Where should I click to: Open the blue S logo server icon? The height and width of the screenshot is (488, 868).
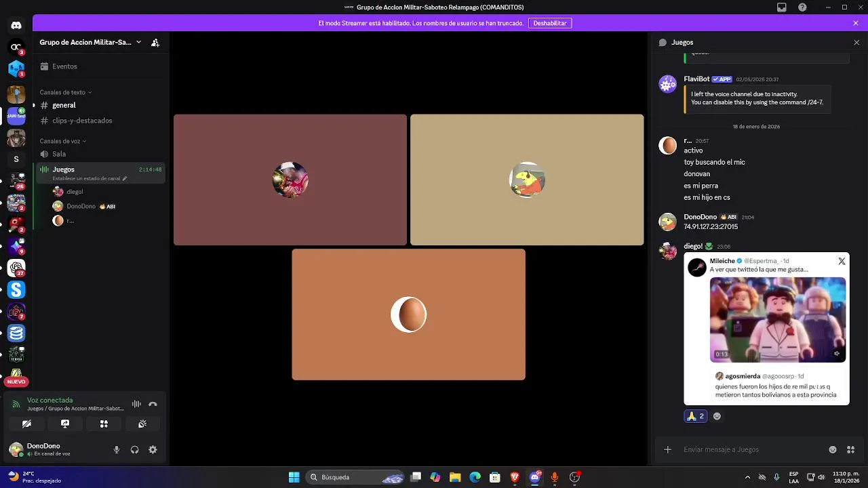tap(16, 289)
